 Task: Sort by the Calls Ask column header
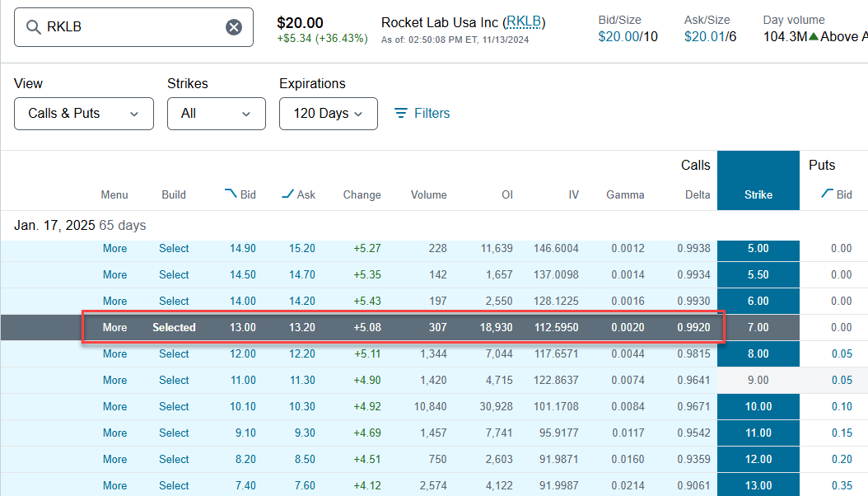point(298,194)
